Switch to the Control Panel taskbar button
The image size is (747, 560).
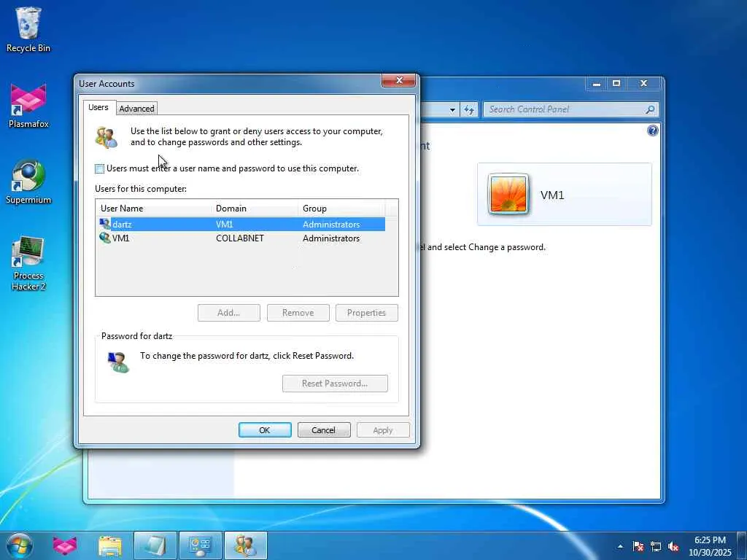tap(200, 545)
